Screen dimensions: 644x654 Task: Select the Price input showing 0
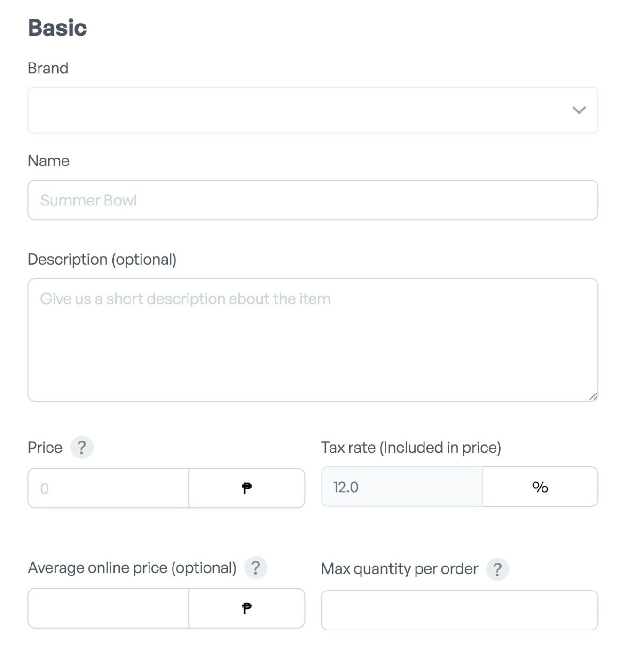tap(109, 488)
